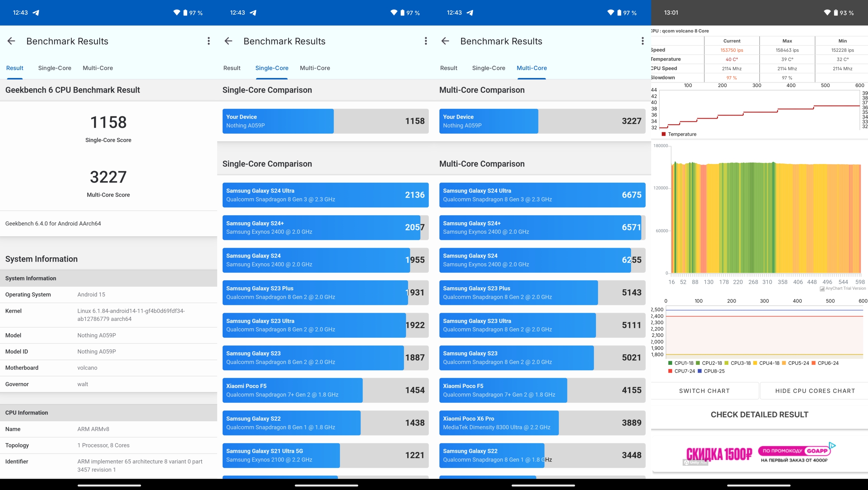Tap battery icon in second screen status bar

click(x=402, y=13)
